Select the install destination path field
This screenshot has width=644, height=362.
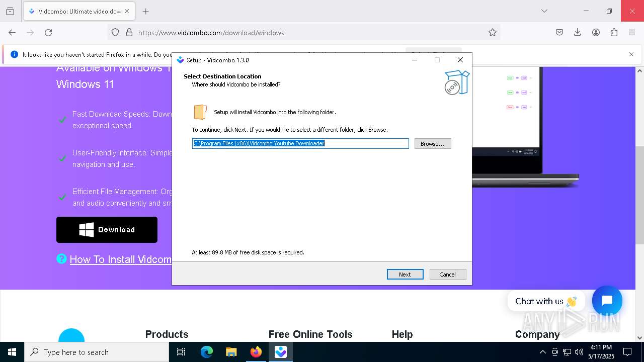pos(300,144)
